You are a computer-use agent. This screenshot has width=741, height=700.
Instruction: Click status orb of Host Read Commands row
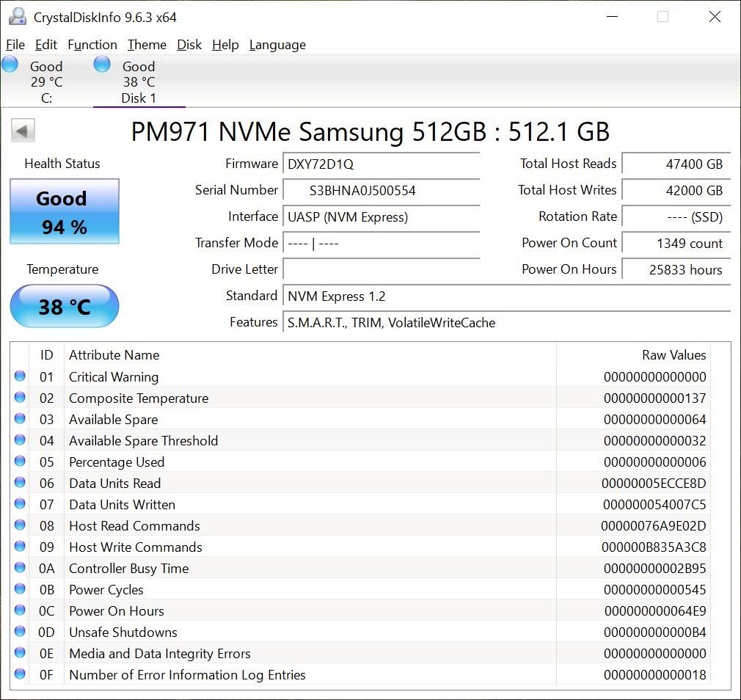tap(20, 525)
